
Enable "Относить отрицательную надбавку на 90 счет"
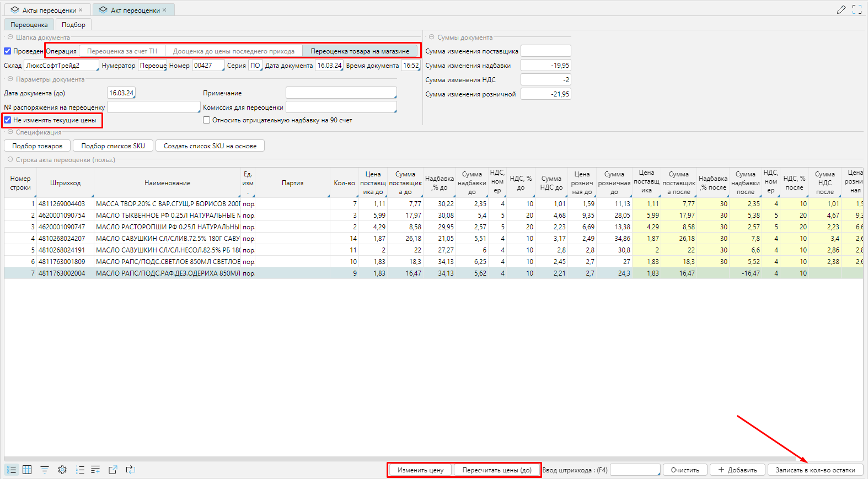[207, 120]
